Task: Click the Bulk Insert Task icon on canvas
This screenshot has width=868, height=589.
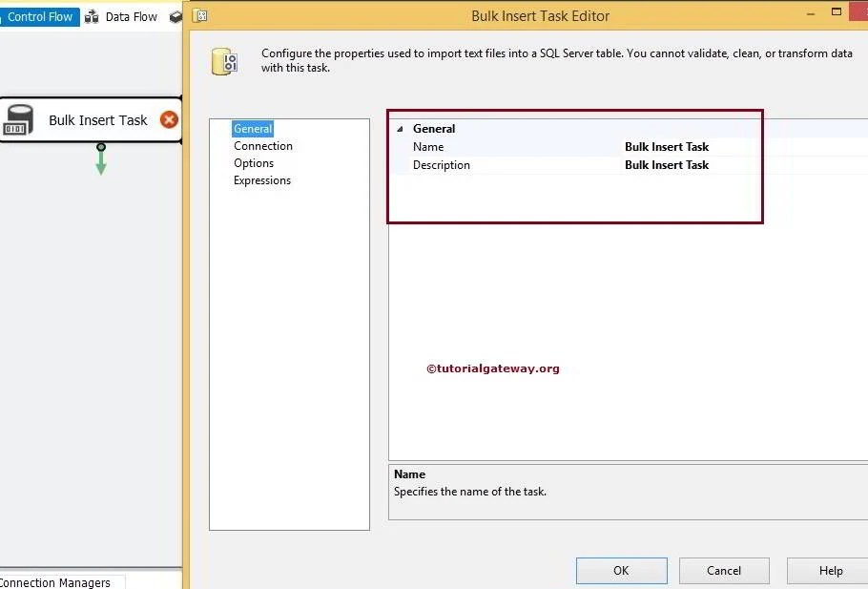Action: pyautogui.click(x=98, y=120)
